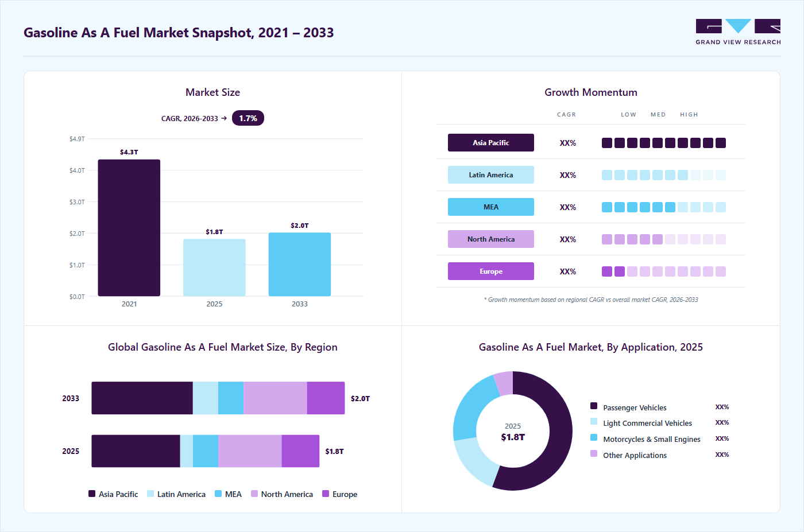Click the Latin America legend swatch

(150, 494)
